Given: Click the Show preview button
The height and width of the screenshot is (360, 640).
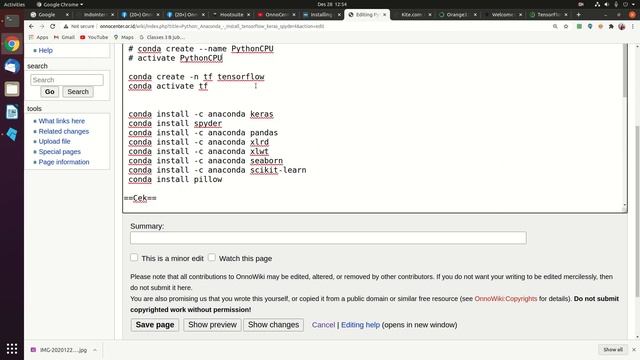Looking at the screenshot, I should click(x=212, y=325).
